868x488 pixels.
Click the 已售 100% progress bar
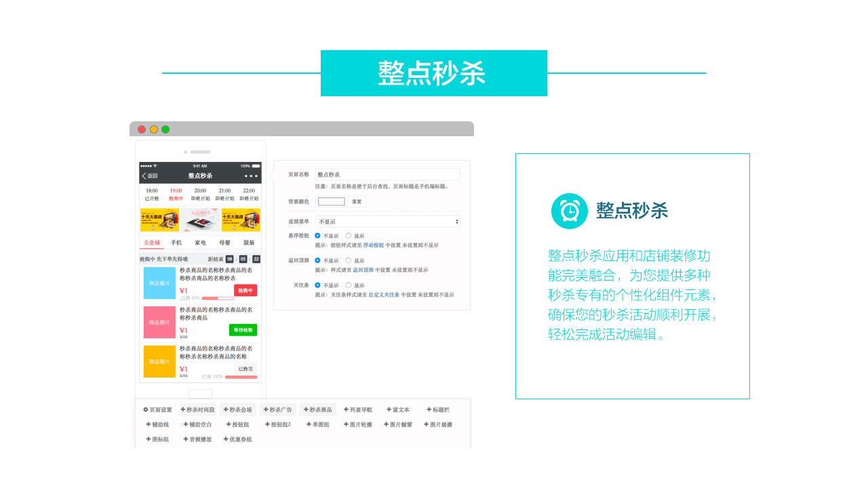(x=241, y=377)
